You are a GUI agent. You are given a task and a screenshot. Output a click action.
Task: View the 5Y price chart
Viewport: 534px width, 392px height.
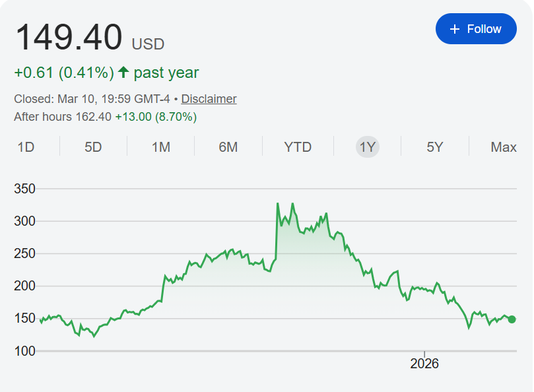[434, 147]
